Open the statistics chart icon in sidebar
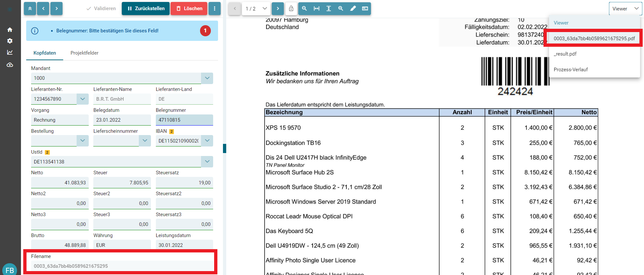 coord(10,52)
